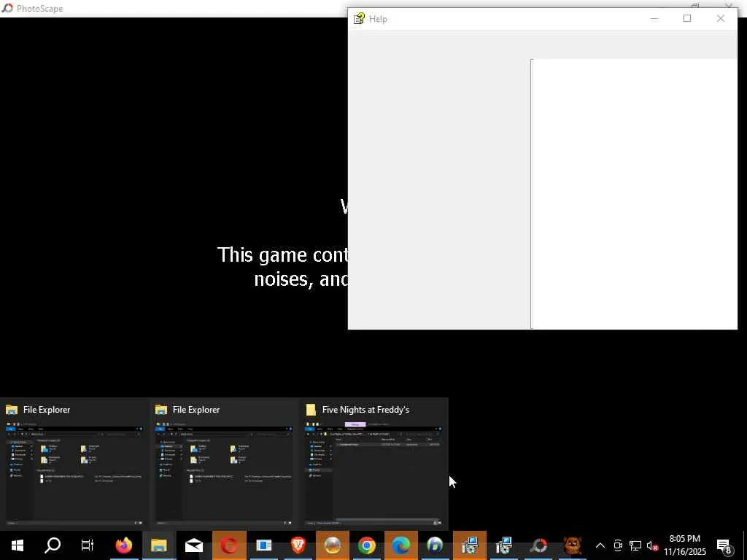Select first File Explorer preview thumbnail
Viewport: 747px width, 560px height.
click(x=75, y=464)
